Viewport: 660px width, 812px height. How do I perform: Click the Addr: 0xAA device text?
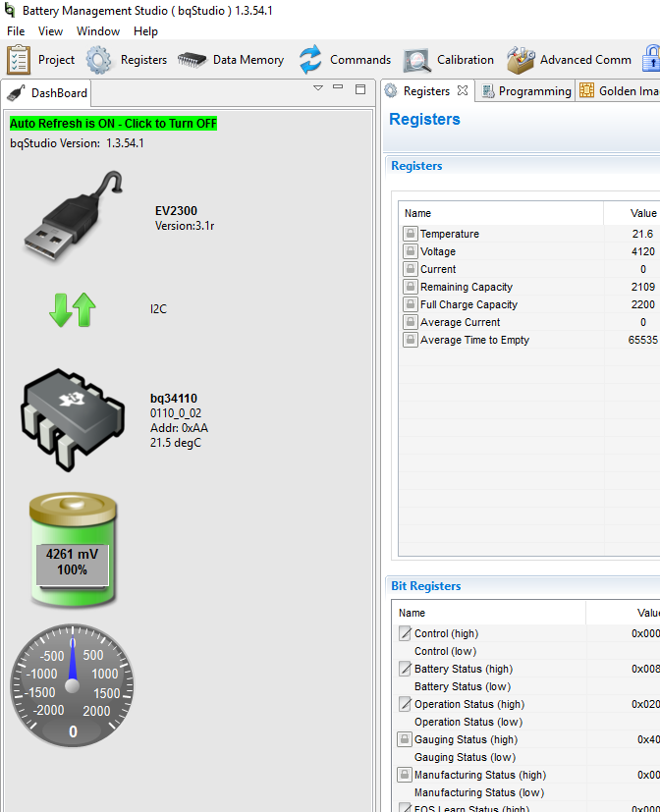179,428
